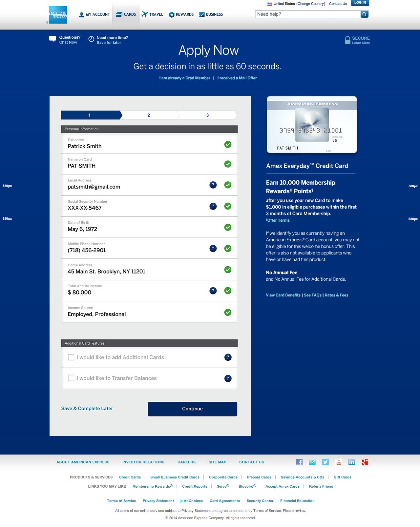Open the Cards menu

(x=126, y=14)
